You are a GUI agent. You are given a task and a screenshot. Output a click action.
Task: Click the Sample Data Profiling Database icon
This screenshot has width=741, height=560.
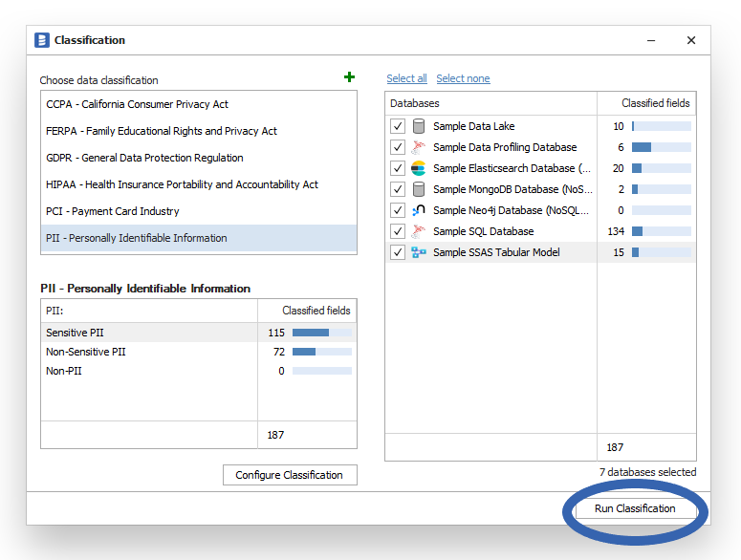click(x=418, y=147)
